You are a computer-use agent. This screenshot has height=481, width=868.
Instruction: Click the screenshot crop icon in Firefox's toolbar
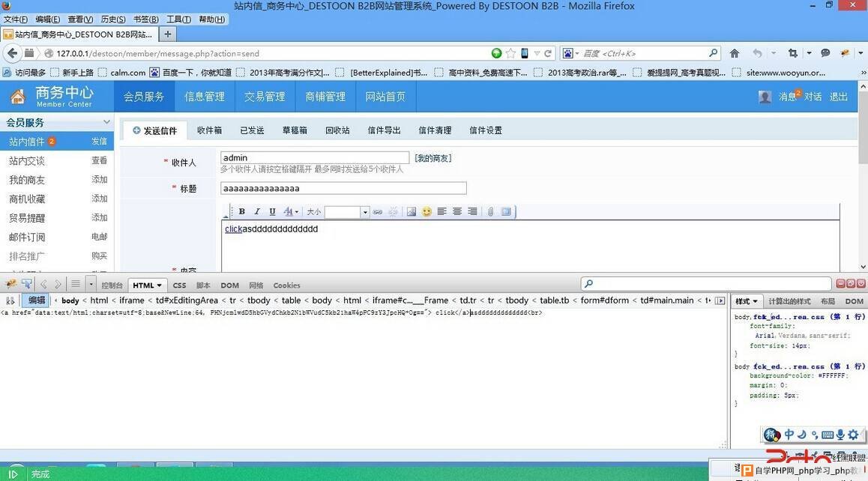(x=793, y=53)
